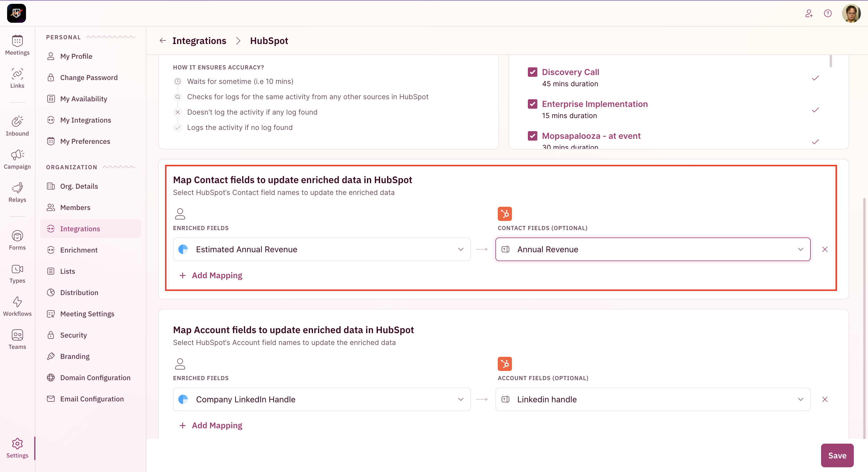This screenshot has height=472, width=868.
Task: Expand the Estimated Annual Revenue dropdown
Action: [322, 249]
